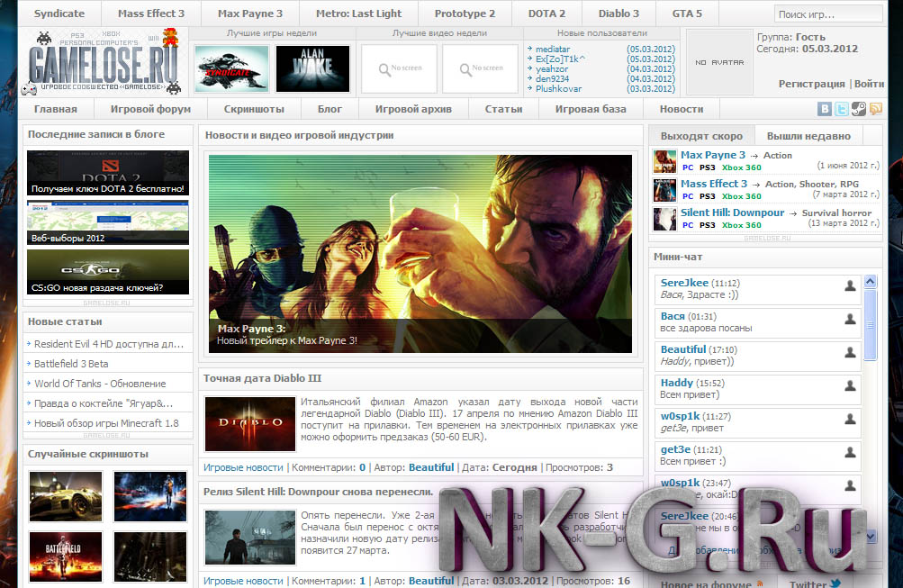The image size is (903, 588).
Task: Click the Max Payne 3 cover icon
Action: point(664,161)
